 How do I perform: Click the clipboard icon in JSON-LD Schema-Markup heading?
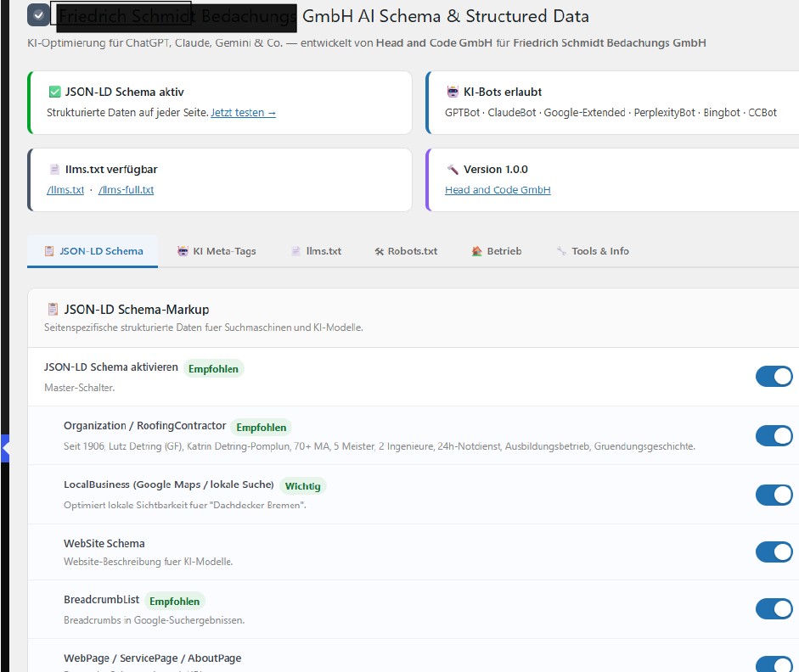click(x=53, y=309)
